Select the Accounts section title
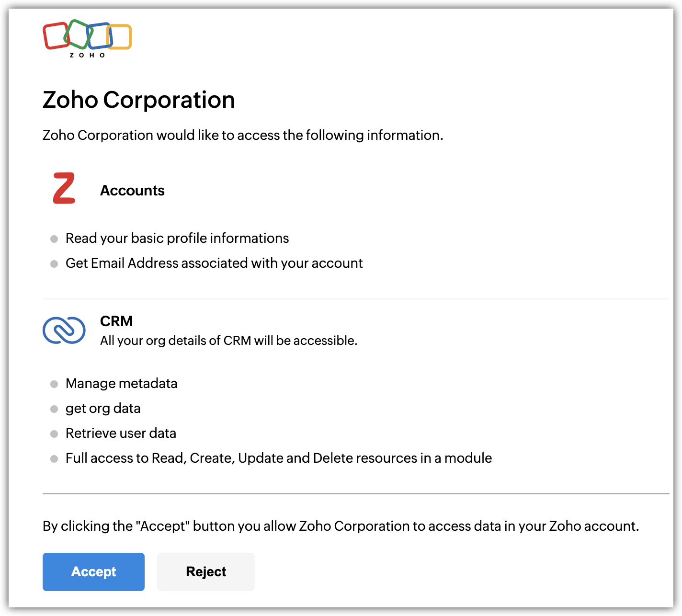 tap(132, 191)
